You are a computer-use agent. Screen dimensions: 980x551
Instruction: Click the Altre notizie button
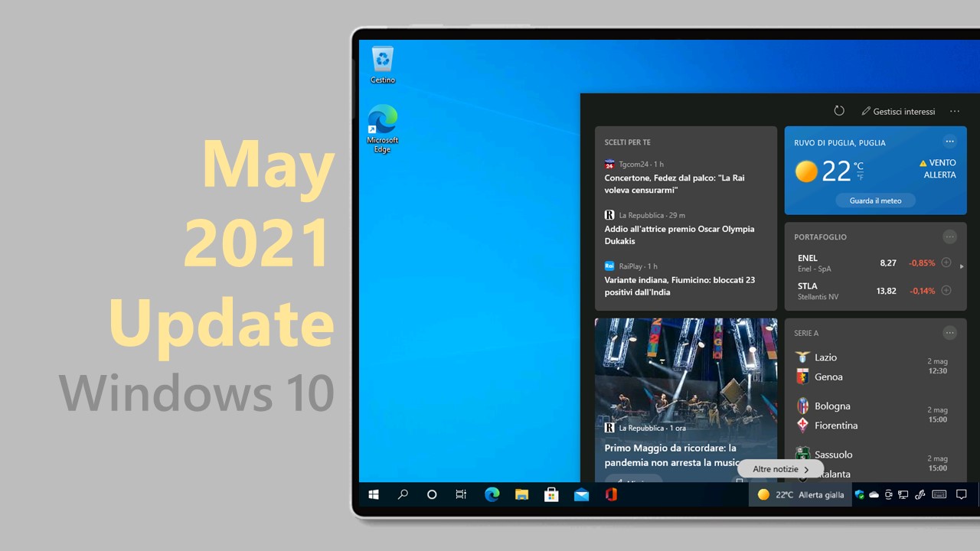point(780,469)
